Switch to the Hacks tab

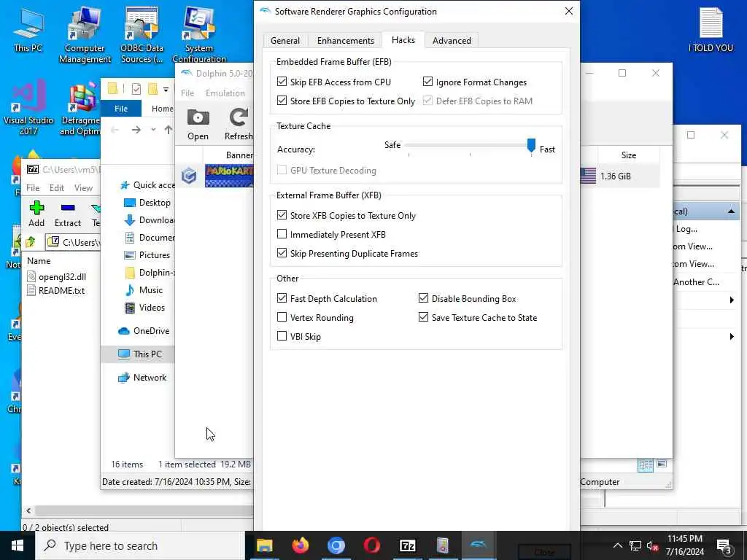(x=403, y=40)
